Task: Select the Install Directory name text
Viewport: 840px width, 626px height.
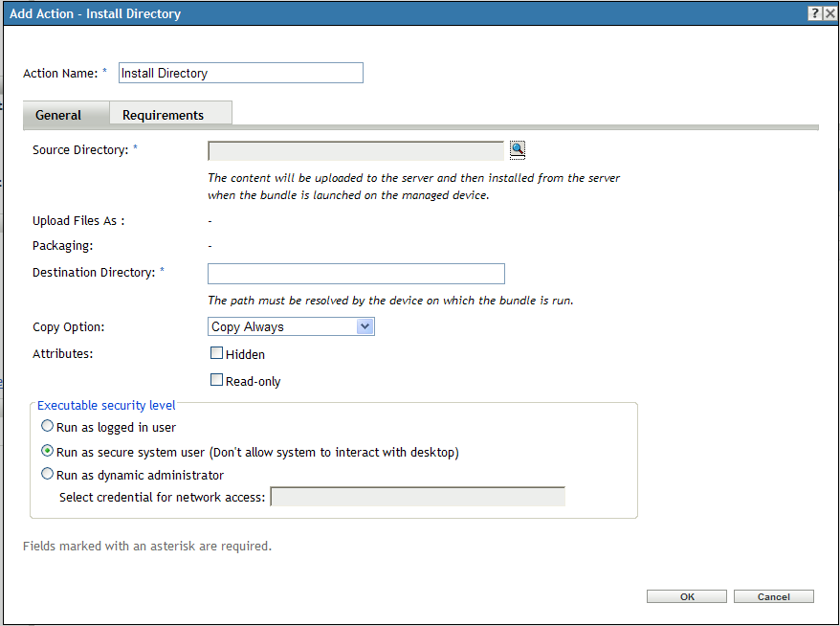Action: click(x=240, y=72)
